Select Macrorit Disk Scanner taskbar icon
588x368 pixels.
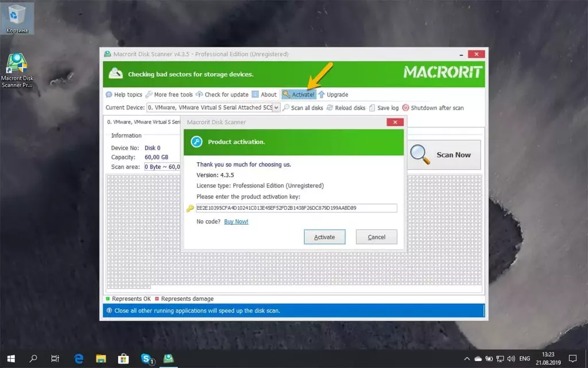click(x=168, y=359)
